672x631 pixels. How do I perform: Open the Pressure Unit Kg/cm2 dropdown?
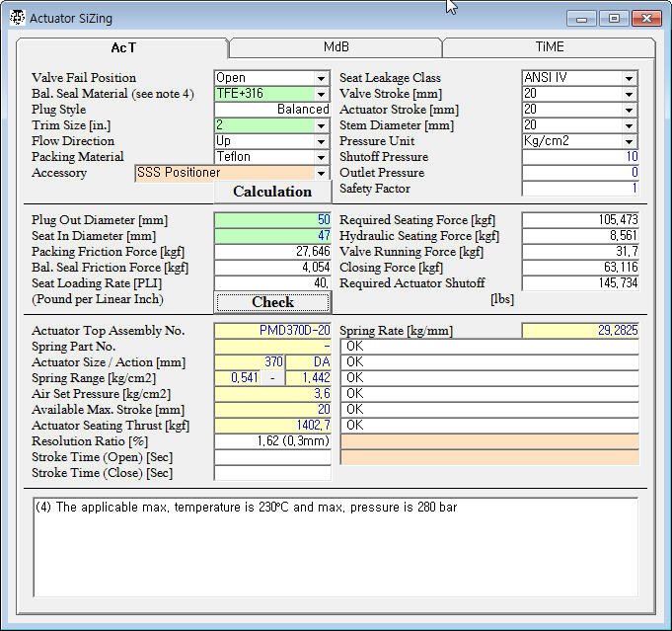pyautogui.click(x=629, y=141)
